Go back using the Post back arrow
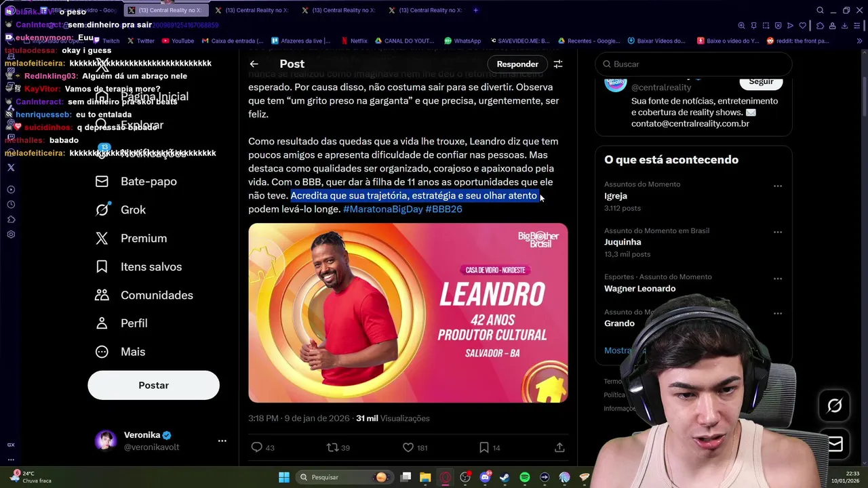868x488 pixels. 254,64
